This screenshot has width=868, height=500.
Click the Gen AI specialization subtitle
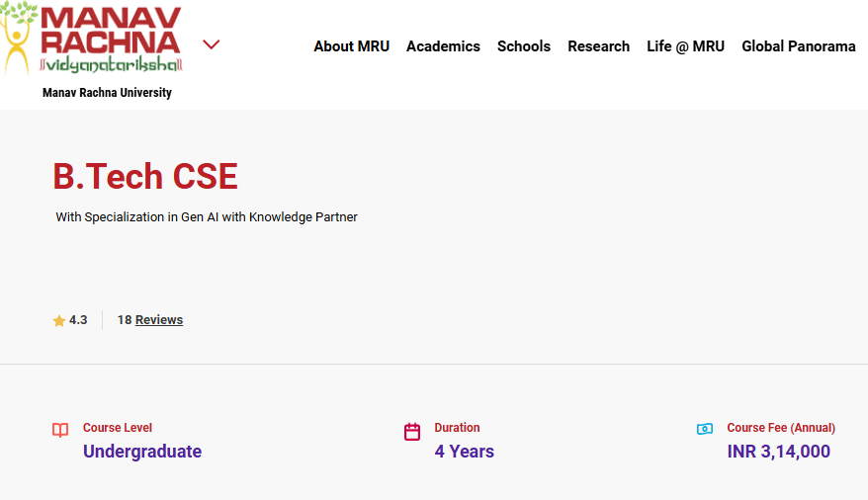tap(207, 216)
